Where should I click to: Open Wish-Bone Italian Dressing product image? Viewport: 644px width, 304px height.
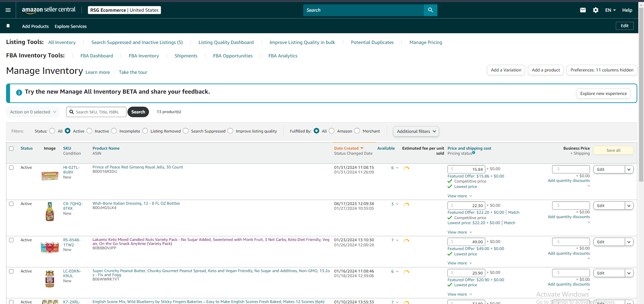click(x=50, y=211)
